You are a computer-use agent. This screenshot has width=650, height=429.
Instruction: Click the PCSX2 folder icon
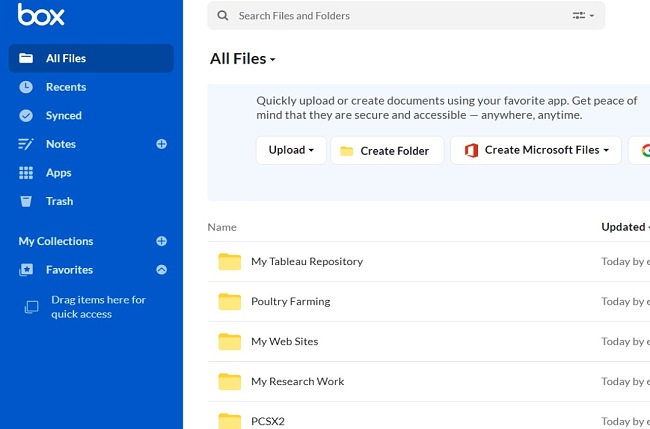pos(230,421)
